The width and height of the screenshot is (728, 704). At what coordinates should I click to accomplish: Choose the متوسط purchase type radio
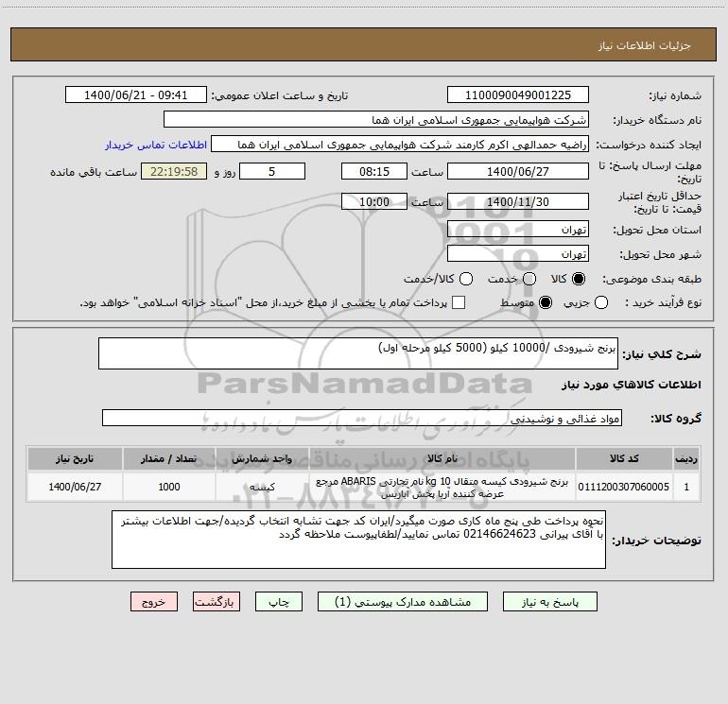coord(546,302)
